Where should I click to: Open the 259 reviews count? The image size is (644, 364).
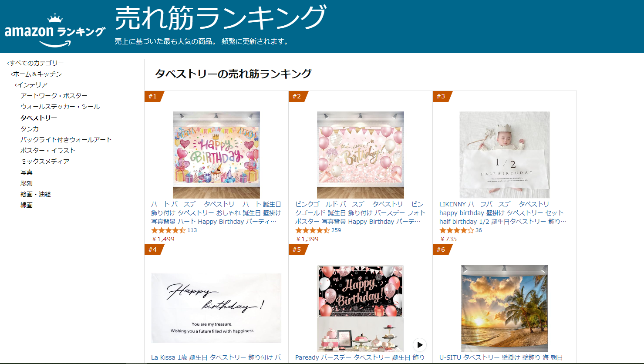pos(336,230)
